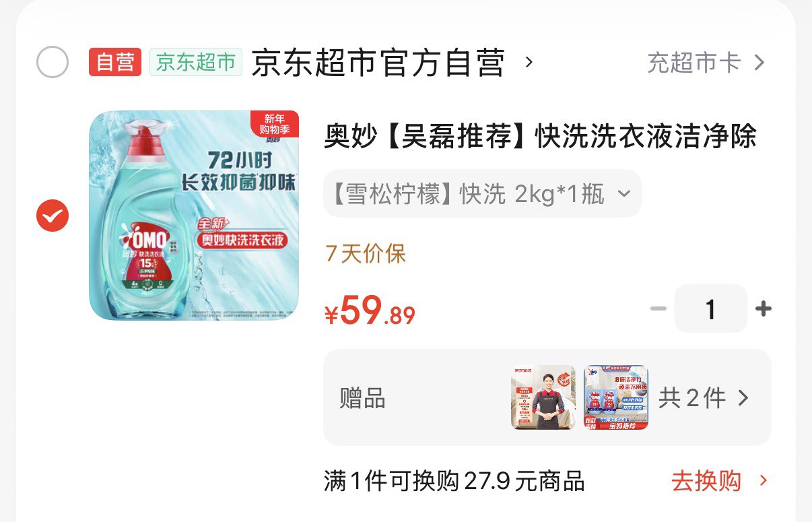This screenshot has width=812, height=522.
Task: Tap the red 自营 badge
Action: [115, 62]
